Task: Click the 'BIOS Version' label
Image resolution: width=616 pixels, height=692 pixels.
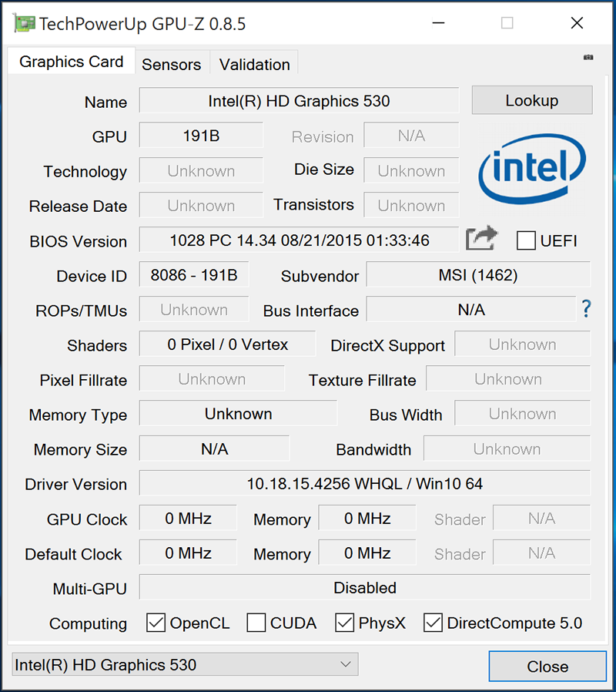Action: 78,241
